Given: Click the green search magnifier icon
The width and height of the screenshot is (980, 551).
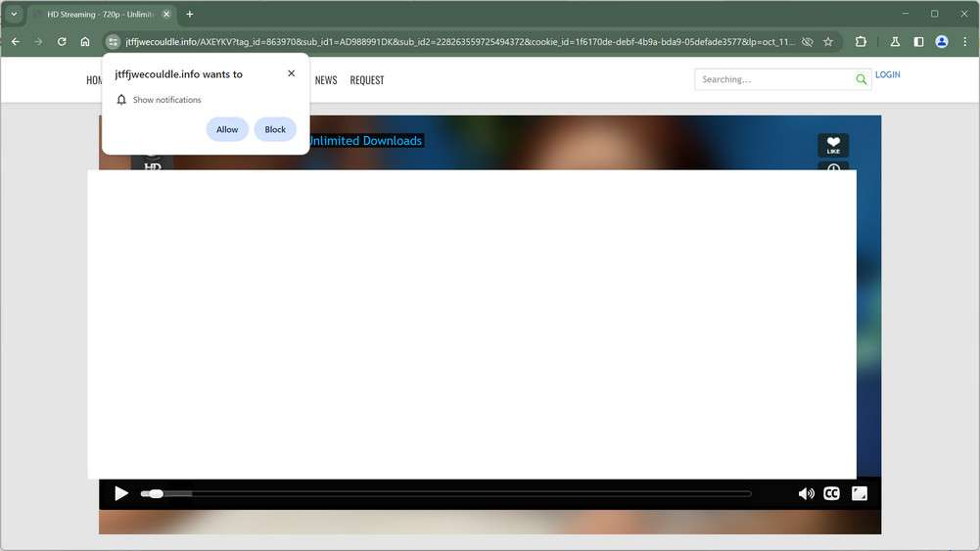Looking at the screenshot, I should 862,79.
